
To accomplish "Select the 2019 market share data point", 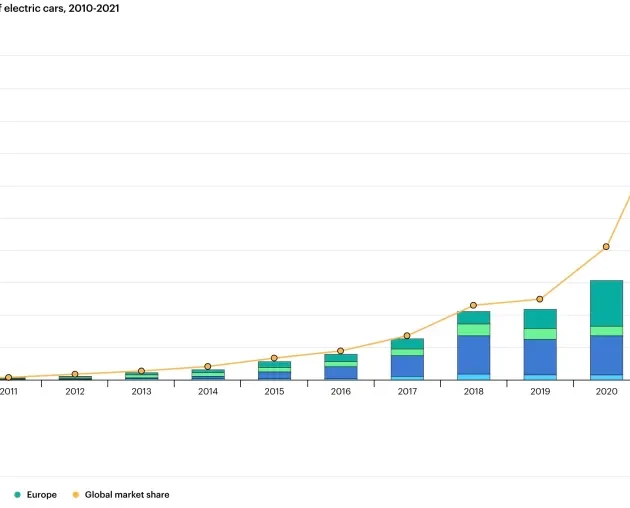I will (x=540, y=299).
